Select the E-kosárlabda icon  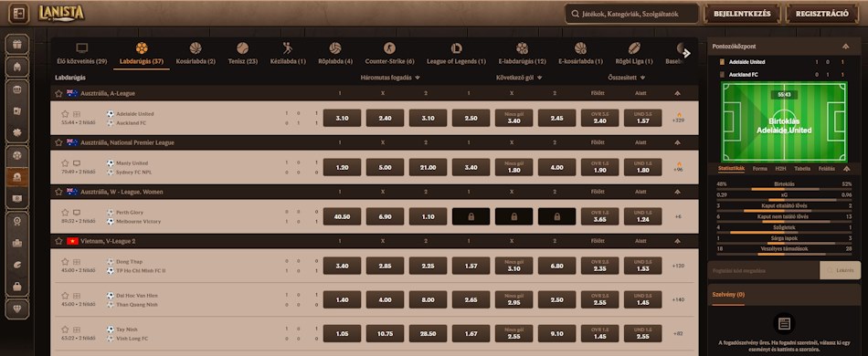point(580,48)
